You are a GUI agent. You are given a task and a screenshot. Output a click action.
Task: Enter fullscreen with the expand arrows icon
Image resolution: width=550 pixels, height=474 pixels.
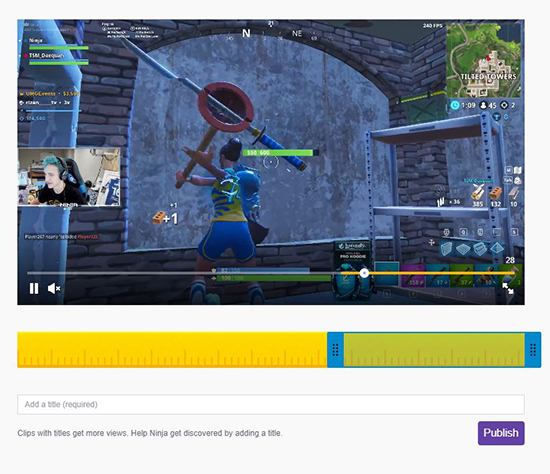pos(508,288)
